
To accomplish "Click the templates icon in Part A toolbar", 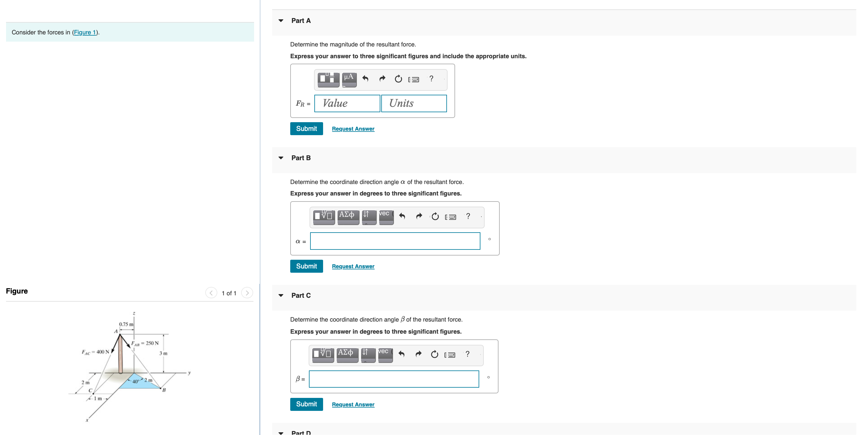I will click(328, 80).
